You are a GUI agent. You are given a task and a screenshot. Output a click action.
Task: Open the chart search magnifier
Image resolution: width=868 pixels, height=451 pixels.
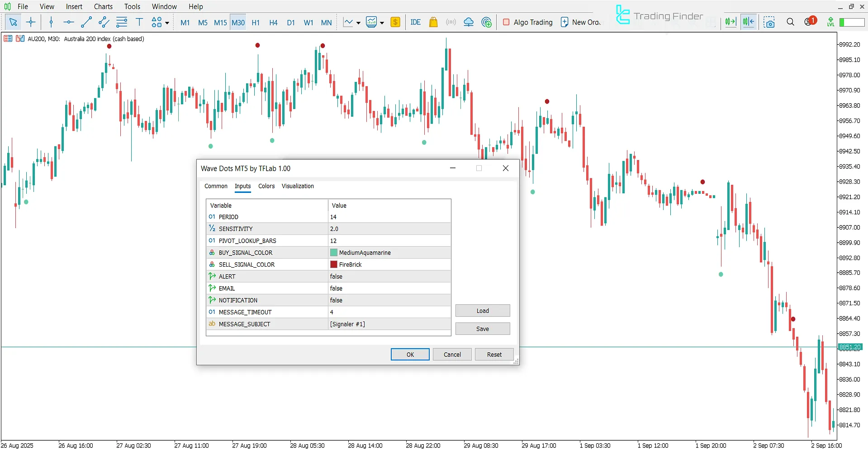click(790, 22)
